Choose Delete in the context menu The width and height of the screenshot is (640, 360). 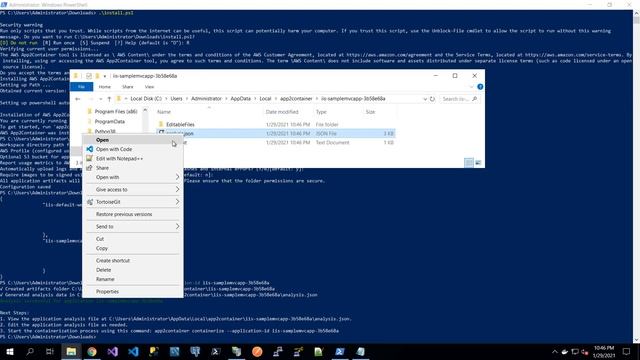(133, 270)
